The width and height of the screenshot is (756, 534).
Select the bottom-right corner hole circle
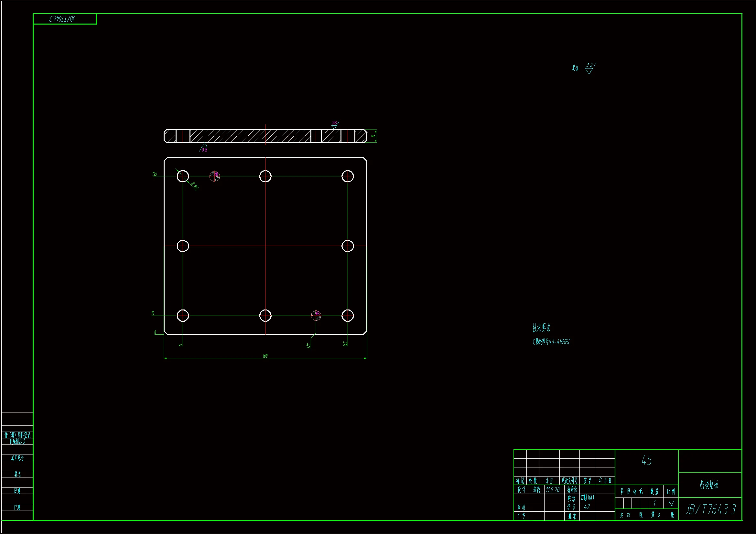[348, 316]
